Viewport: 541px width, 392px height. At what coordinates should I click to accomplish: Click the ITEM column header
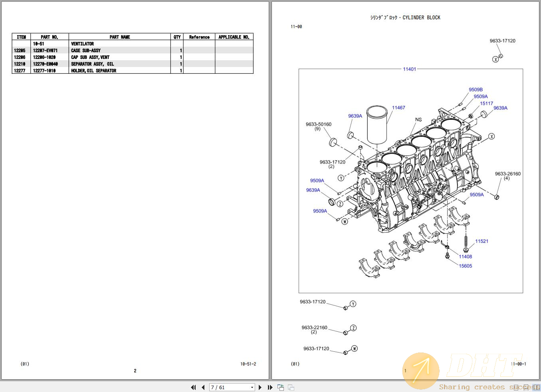click(x=22, y=37)
